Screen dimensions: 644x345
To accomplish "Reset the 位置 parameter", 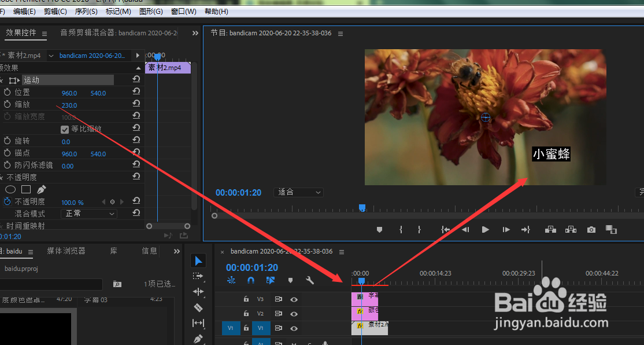I will [136, 91].
